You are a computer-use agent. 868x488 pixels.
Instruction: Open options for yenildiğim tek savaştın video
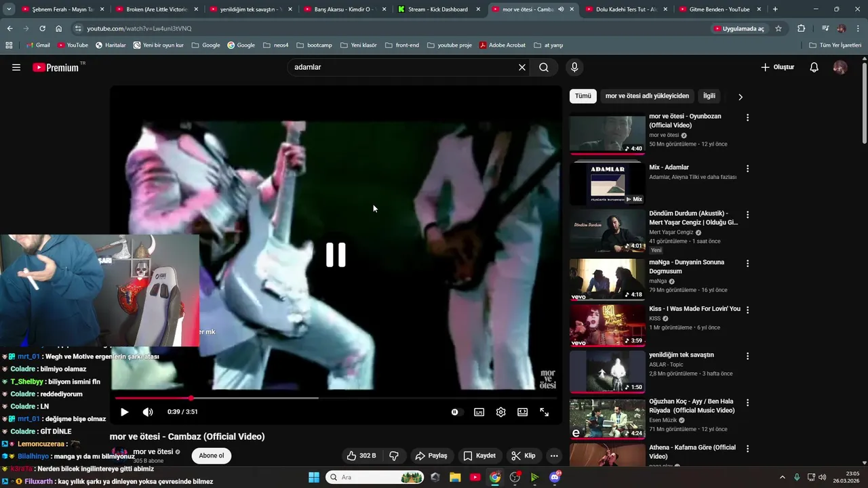tap(747, 356)
